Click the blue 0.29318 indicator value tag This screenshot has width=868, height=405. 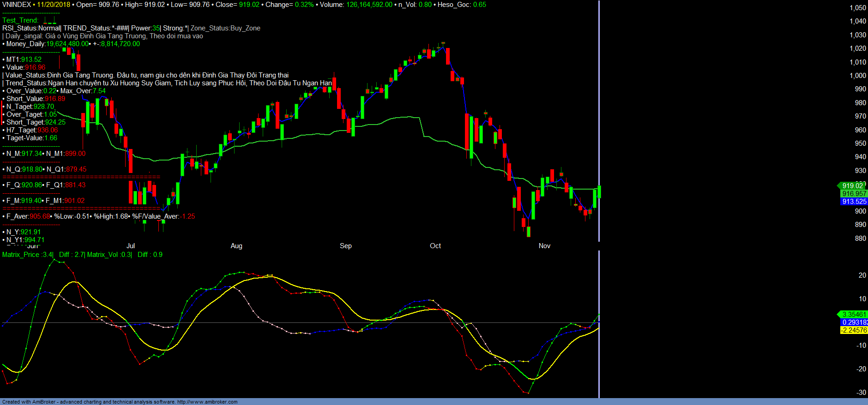click(x=854, y=322)
